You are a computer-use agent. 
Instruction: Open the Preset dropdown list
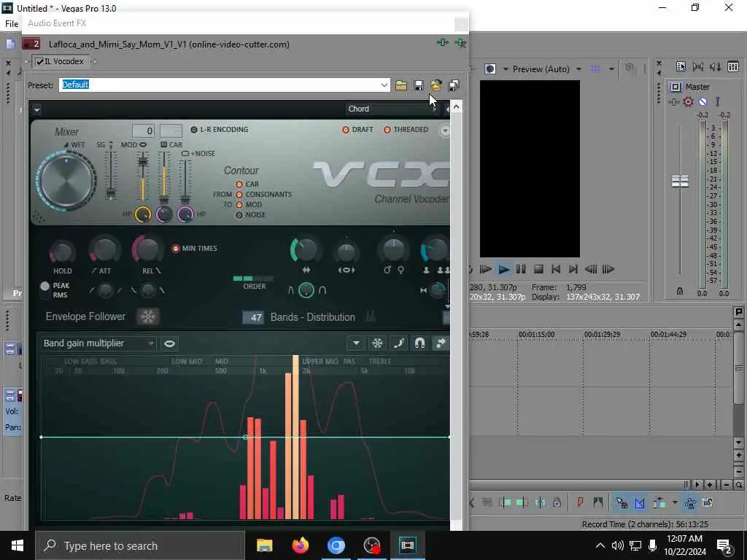click(x=384, y=85)
